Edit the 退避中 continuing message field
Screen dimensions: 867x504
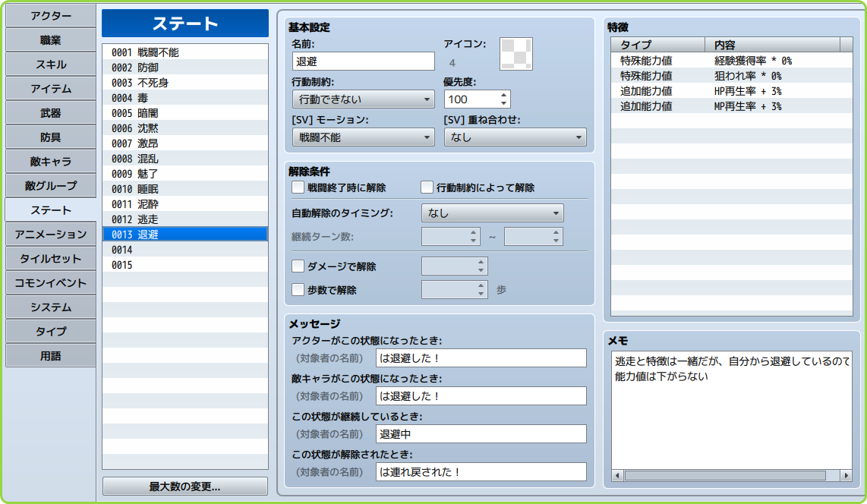click(481, 434)
